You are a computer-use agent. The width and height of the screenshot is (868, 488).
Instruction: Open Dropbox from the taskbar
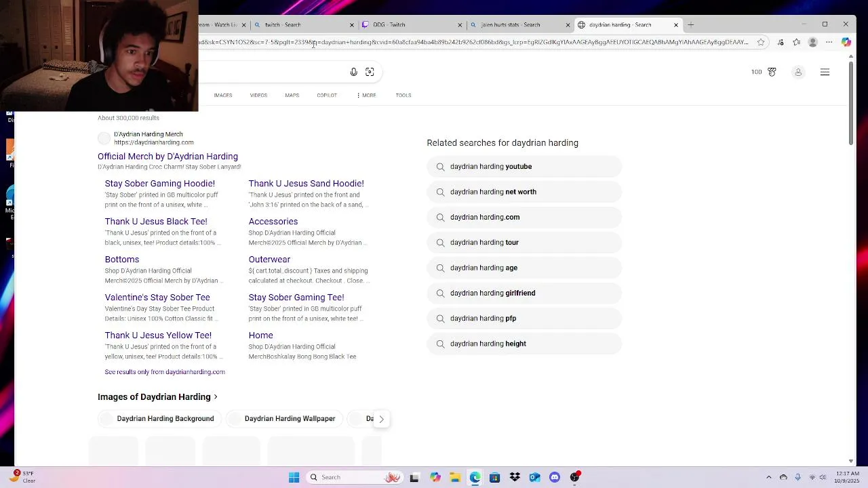click(515, 478)
